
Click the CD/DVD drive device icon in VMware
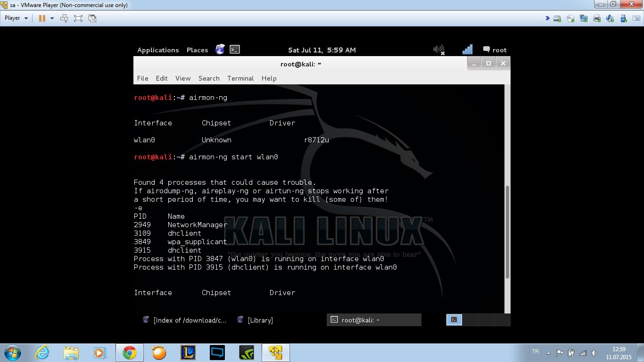point(570,18)
